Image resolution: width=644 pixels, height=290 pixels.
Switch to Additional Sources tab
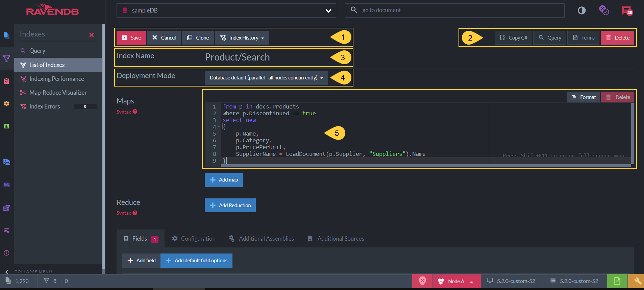click(x=336, y=239)
